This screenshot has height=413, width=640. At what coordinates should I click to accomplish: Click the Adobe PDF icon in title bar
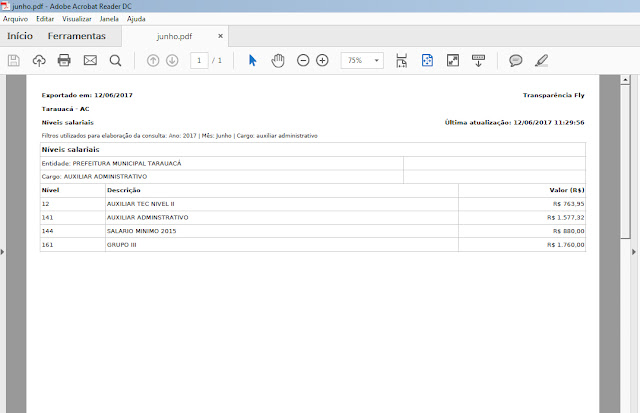coord(5,6)
